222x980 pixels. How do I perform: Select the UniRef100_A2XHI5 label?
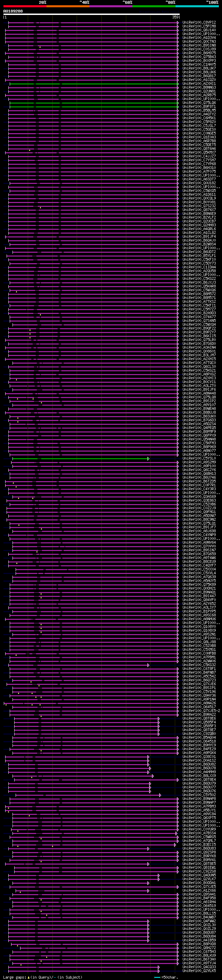pos(199,359)
